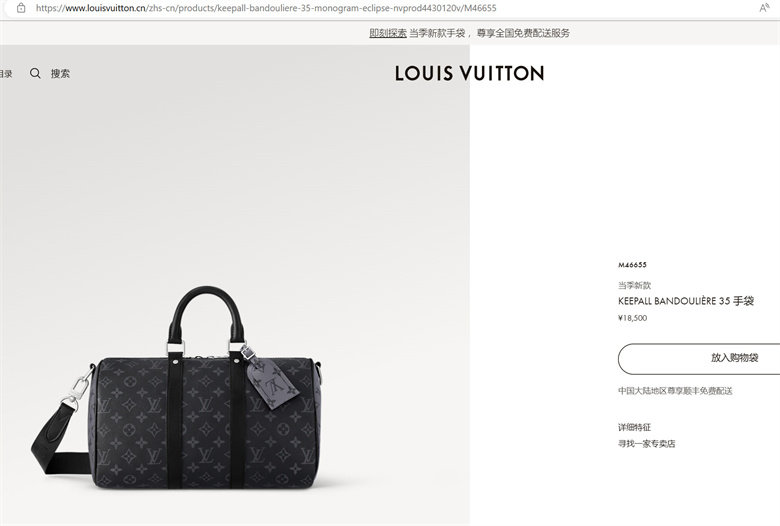Open 寻找一家专卖店 store finder link
Screen dimensions: 780x526
646,443
